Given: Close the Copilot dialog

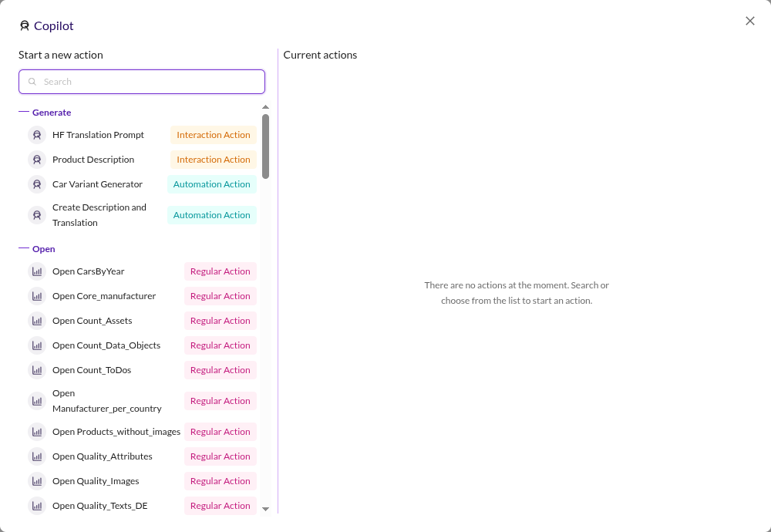Looking at the screenshot, I should click(750, 21).
